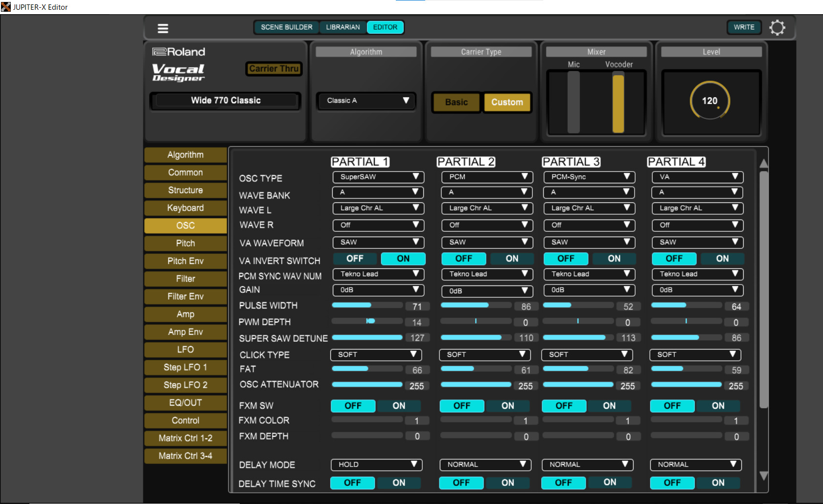Click Partial 4 OSC Attenuator slider
The image size is (823, 504).
coord(686,385)
